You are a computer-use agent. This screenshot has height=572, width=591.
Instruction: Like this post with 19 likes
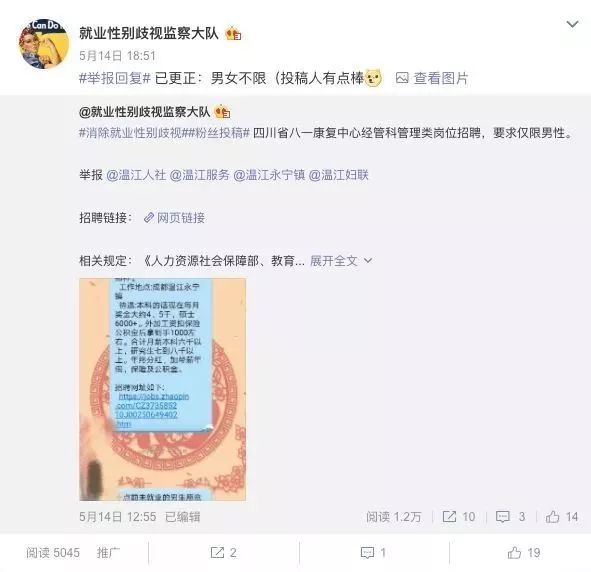(524, 553)
